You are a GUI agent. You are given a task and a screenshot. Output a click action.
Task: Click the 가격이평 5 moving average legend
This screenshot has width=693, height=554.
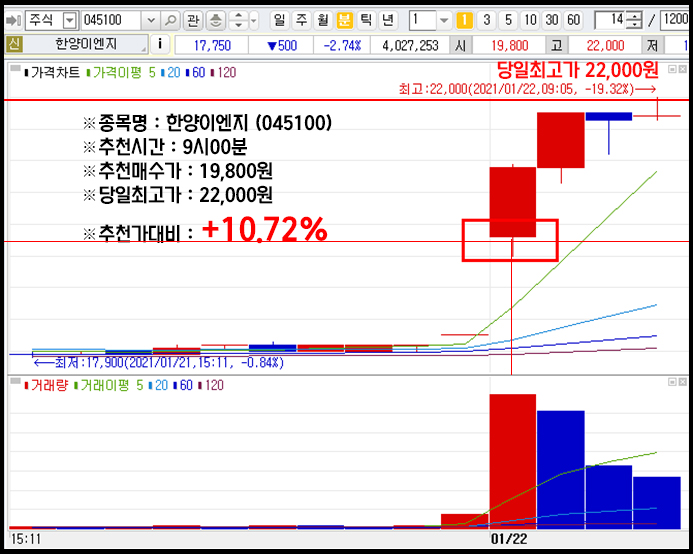click(x=121, y=73)
